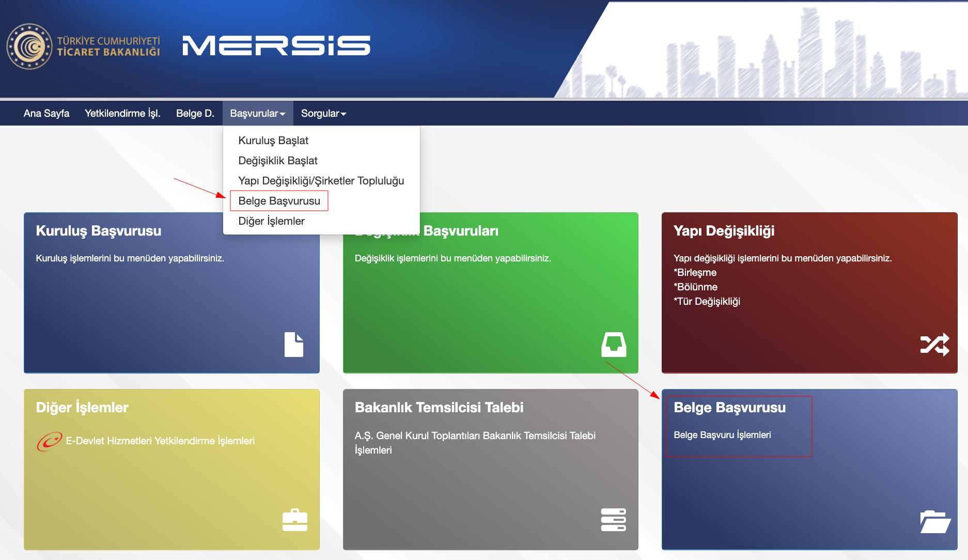968x560 pixels.
Task: Choose Yapı Değişikliği/Şirketler Topluluğu menu entry
Action: (321, 181)
